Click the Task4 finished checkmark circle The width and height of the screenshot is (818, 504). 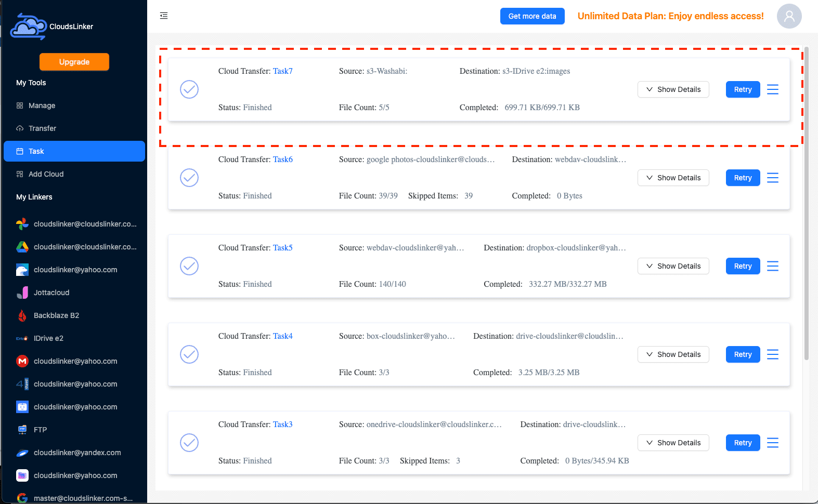coord(189,354)
